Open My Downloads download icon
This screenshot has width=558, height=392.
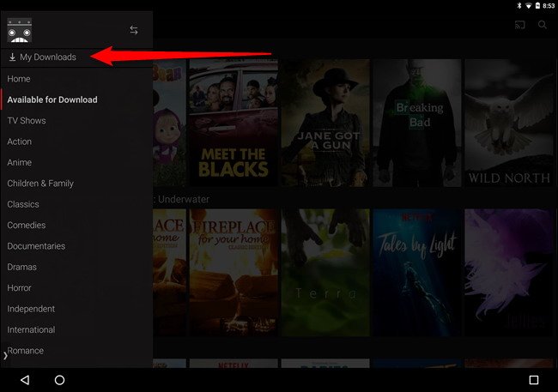[x=12, y=57]
